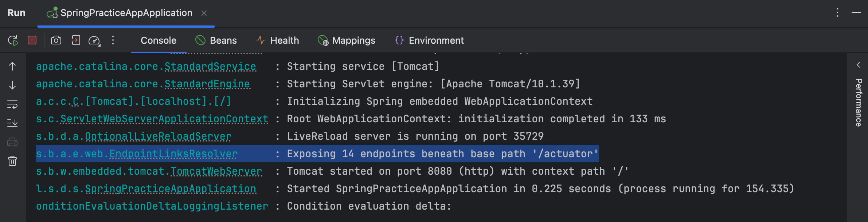This screenshot has height=222, width=868.
Task: Open the toolbar more-actions menu
Action: tap(113, 40)
